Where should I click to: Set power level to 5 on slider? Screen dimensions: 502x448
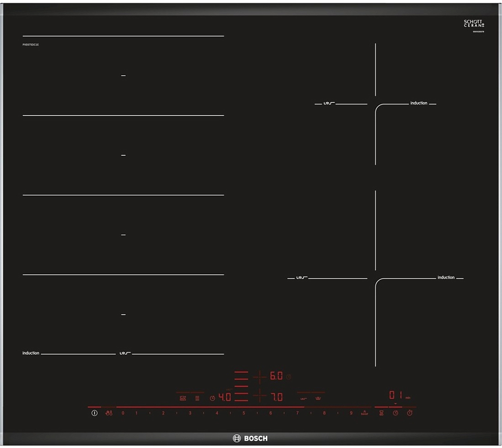pyautogui.click(x=243, y=413)
